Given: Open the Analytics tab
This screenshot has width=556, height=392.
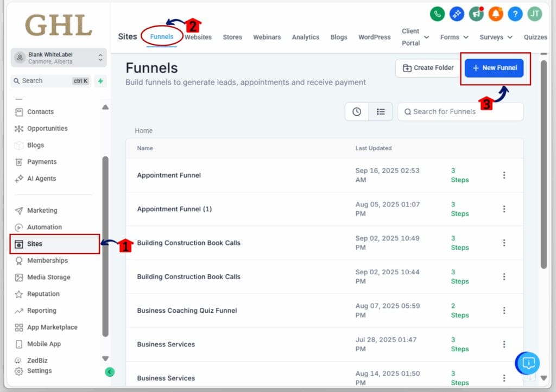Looking at the screenshot, I should (x=305, y=37).
